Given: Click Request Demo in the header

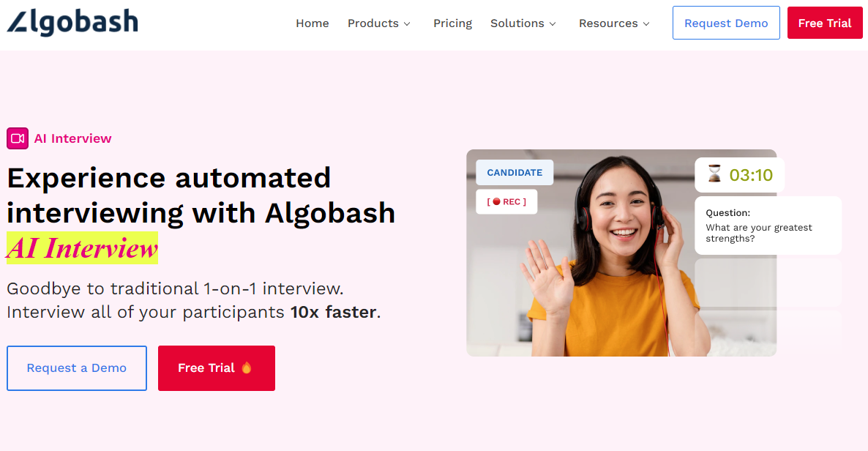Looking at the screenshot, I should (726, 23).
